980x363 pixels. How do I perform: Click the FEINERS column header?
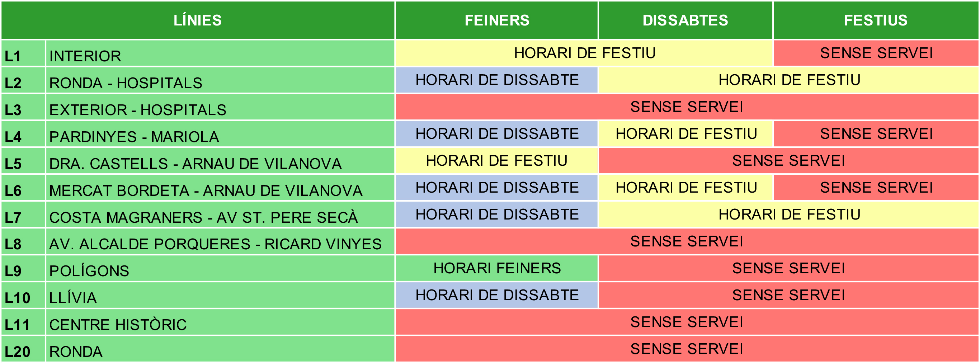(x=496, y=20)
